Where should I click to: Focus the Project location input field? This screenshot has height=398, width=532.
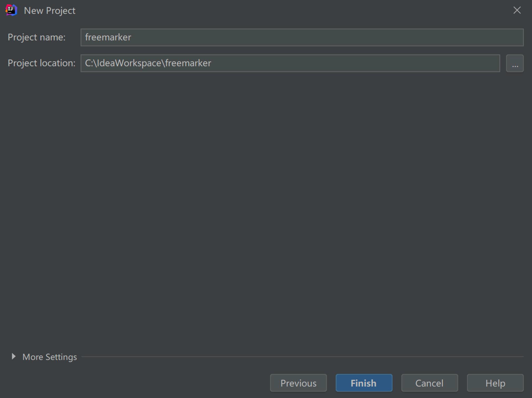tap(290, 63)
